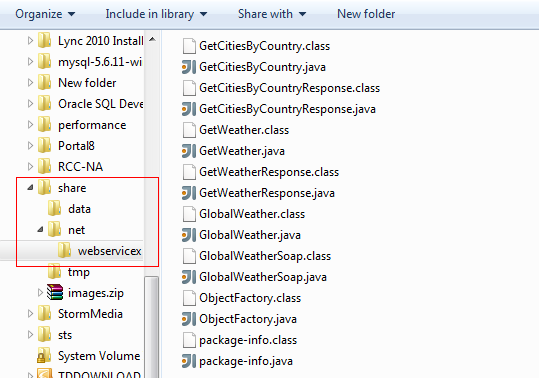
Task: Click the webservicex folder icon
Action: [64, 251]
